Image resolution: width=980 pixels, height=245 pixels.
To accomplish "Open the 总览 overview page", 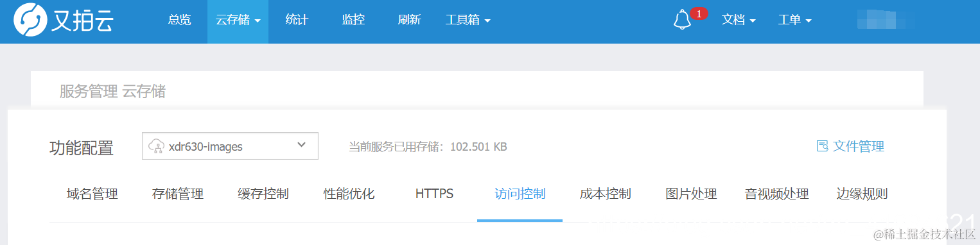I will pyautogui.click(x=179, y=20).
